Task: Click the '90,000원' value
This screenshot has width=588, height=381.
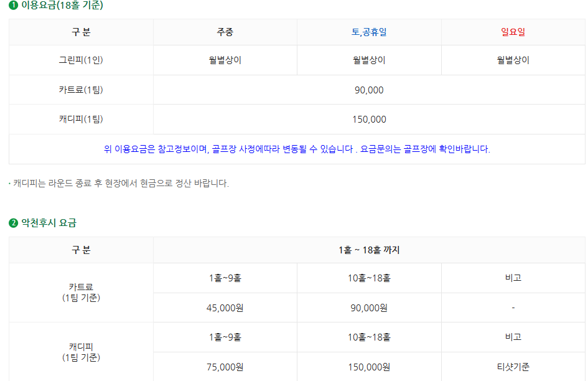Action: point(369,308)
